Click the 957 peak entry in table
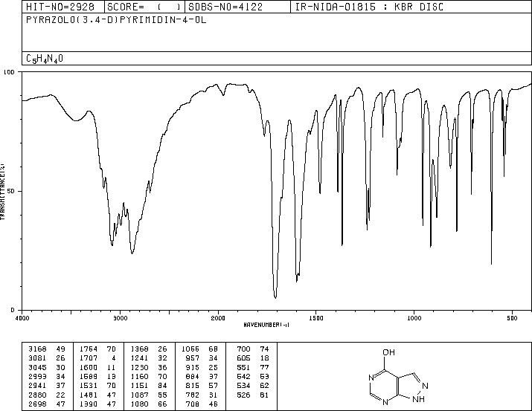Image resolution: width=532 pixels, height=411 pixels. [202, 358]
